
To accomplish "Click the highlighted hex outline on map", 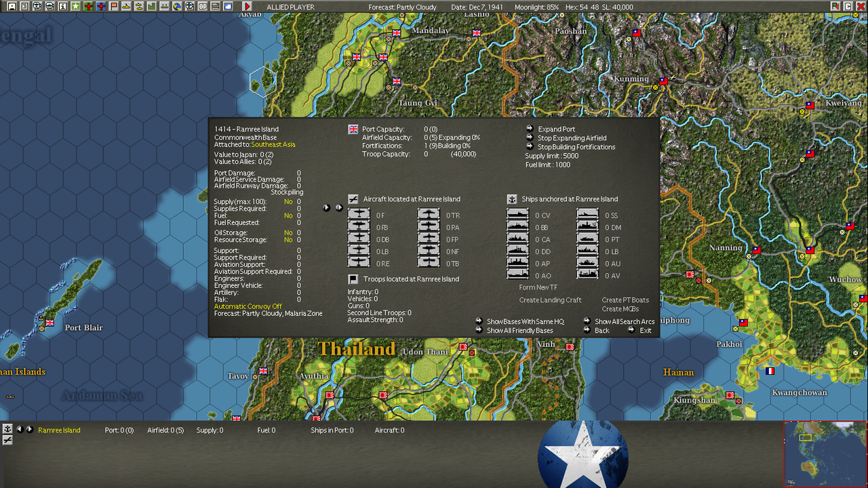I will pyautogui.click(x=263, y=82).
